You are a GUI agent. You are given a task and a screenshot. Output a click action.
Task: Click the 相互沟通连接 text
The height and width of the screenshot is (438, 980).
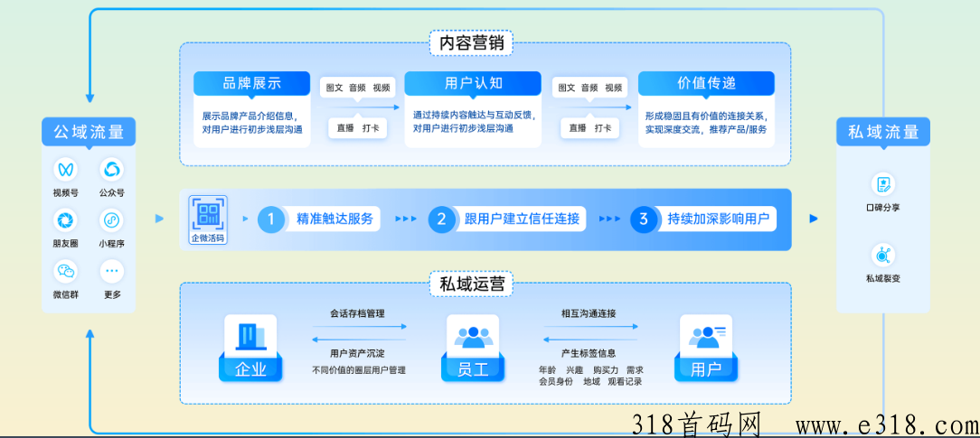coord(589,313)
